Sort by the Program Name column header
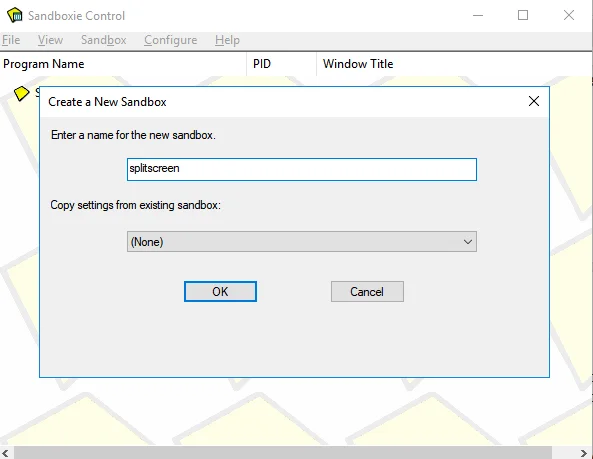The width and height of the screenshot is (593, 459). 123,64
